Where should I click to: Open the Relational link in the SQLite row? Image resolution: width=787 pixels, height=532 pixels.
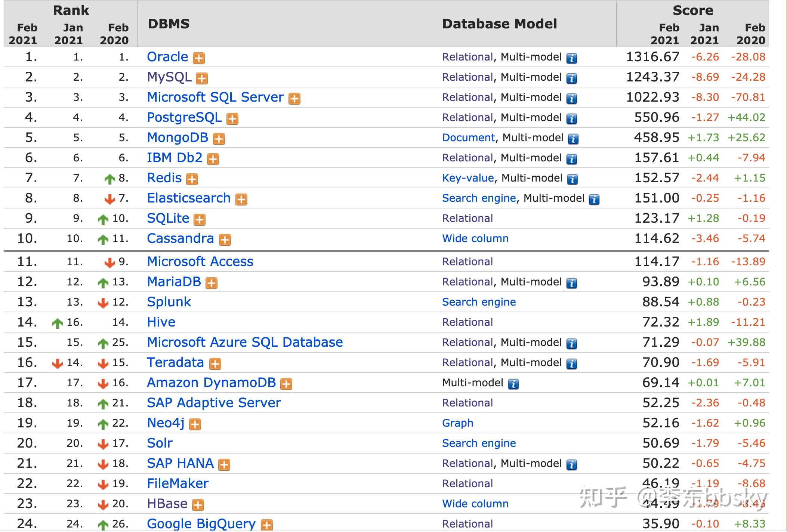pos(468,218)
